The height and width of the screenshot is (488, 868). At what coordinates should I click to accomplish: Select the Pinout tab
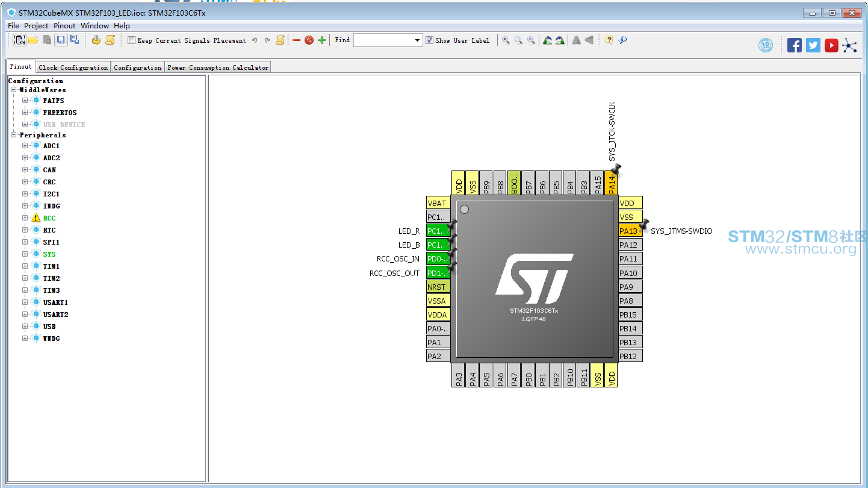pyautogui.click(x=21, y=67)
